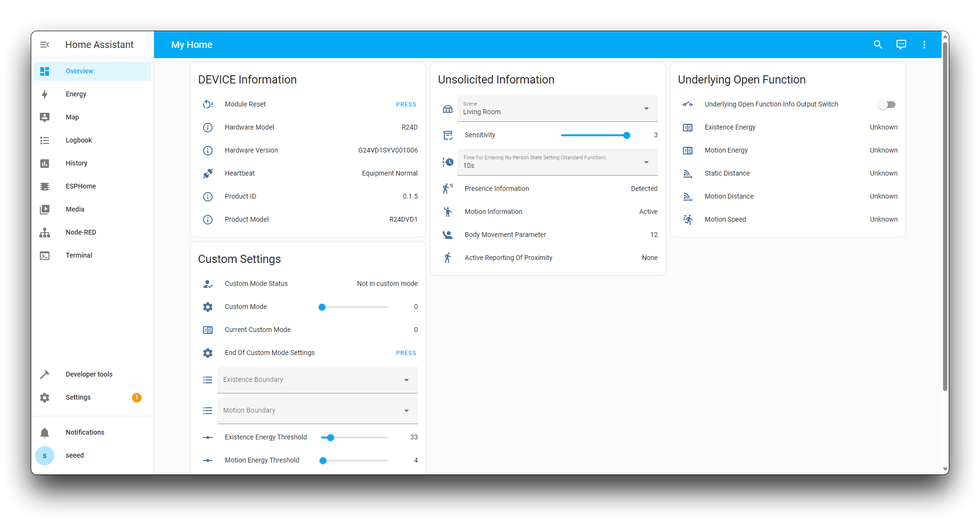Open the Motion Boundary dropdown
This screenshot has height=521, width=980.
(x=317, y=410)
